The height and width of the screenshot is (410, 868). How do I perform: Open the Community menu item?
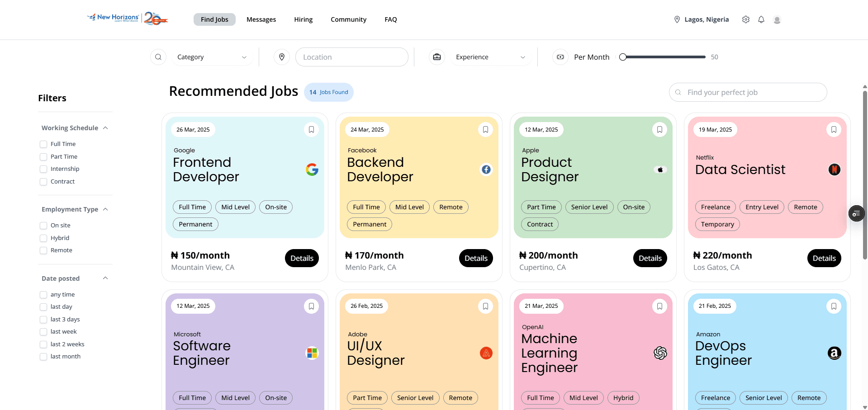348,19
